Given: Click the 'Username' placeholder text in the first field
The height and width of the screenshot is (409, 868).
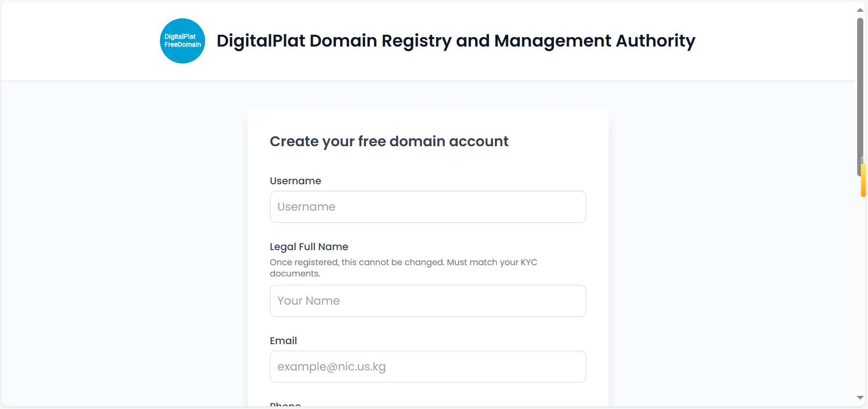Looking at the screenshot, I should [306, 207].
